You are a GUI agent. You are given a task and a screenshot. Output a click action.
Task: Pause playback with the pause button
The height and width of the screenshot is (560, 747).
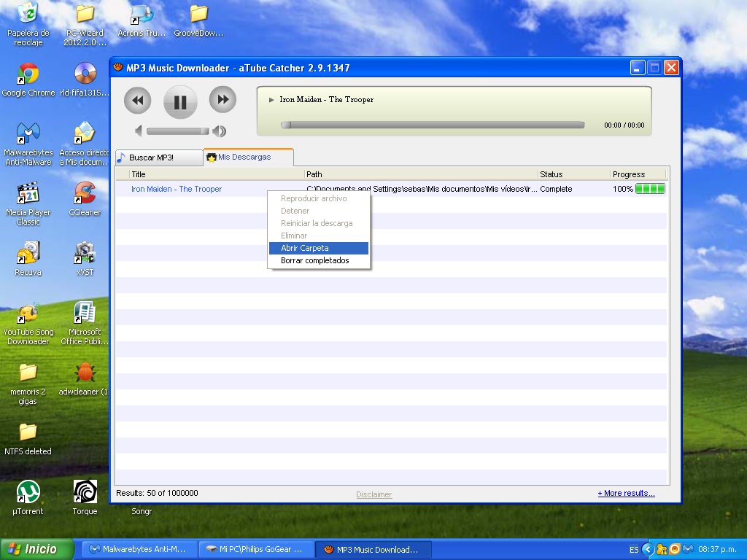click(x=180, y=102)
